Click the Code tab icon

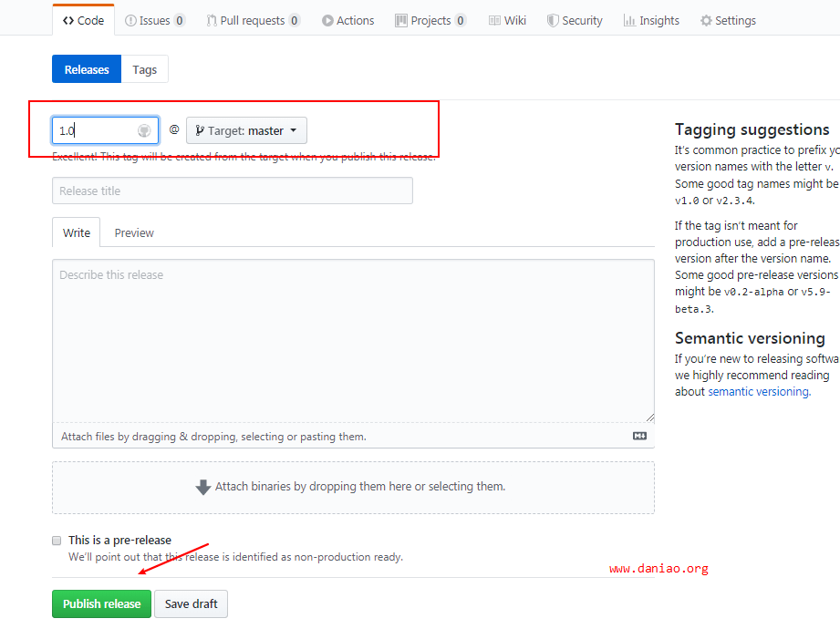tap(68, 20)
